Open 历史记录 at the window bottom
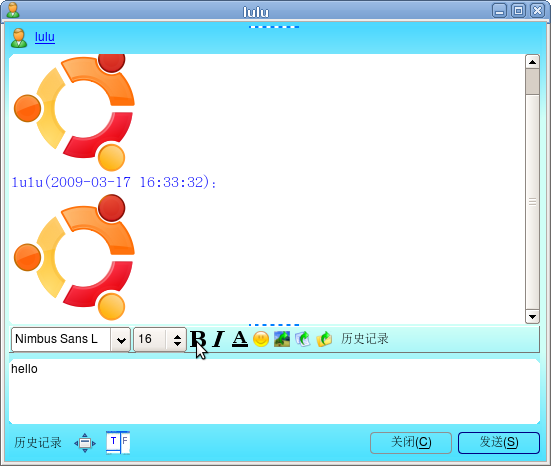 (38, 442)
